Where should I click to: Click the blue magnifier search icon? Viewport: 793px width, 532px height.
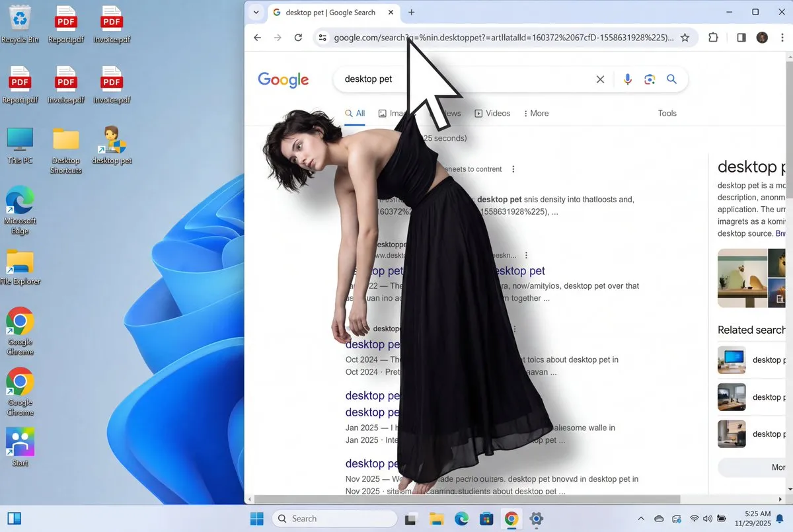(x=671, y=79)
